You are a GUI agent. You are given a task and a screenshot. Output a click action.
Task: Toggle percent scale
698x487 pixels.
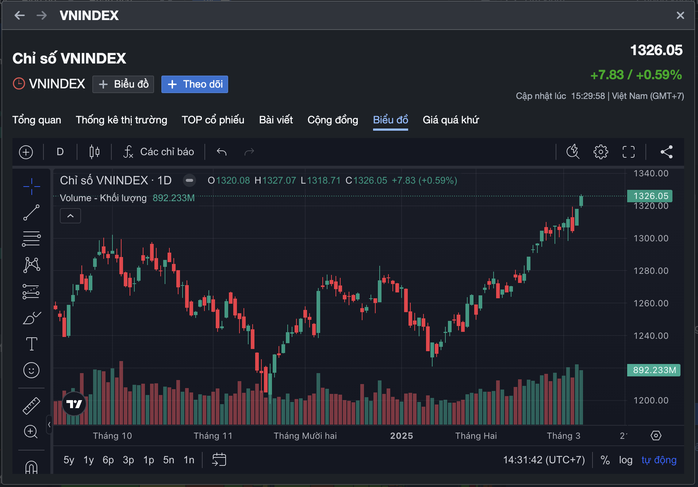click(605, 460)
